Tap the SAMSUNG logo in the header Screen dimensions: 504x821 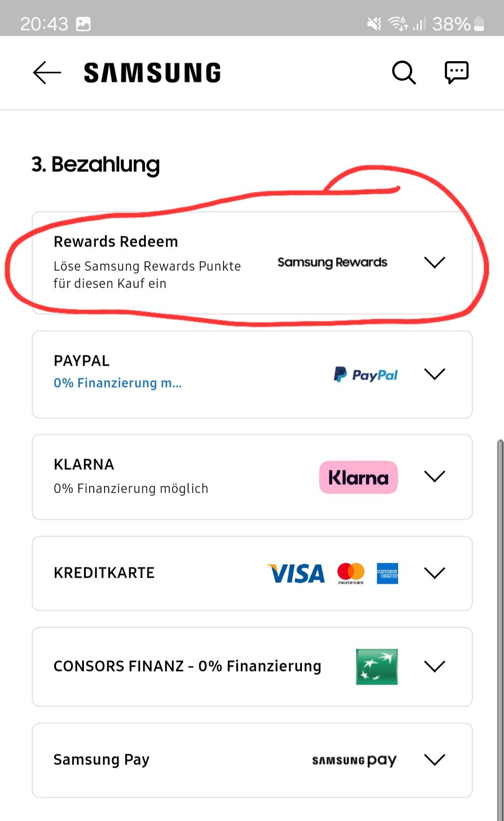click(x=151, y=71)
